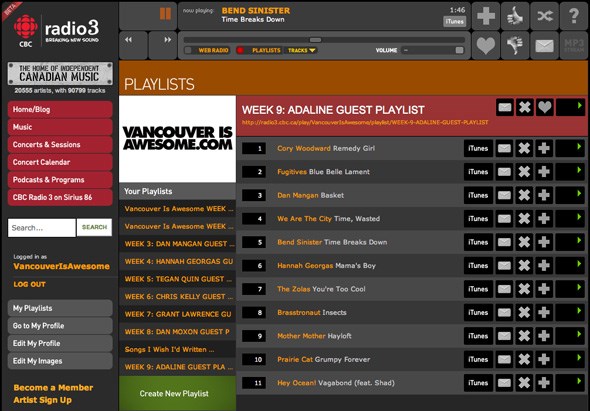Click Create New Playlist
This screenshot has width=590, height=411.
(177, 393)
